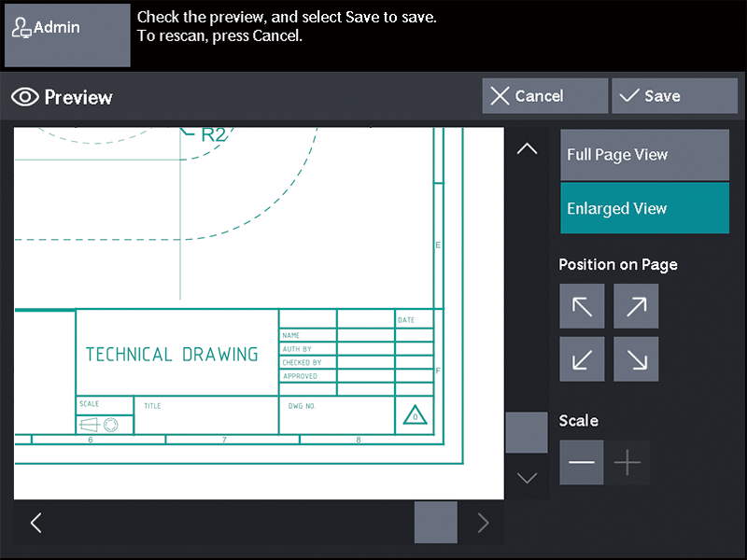Viewport: 747px width, 560px height.
Task: Click the upper-left Position on Page arrow
Action: coord(582,306)
